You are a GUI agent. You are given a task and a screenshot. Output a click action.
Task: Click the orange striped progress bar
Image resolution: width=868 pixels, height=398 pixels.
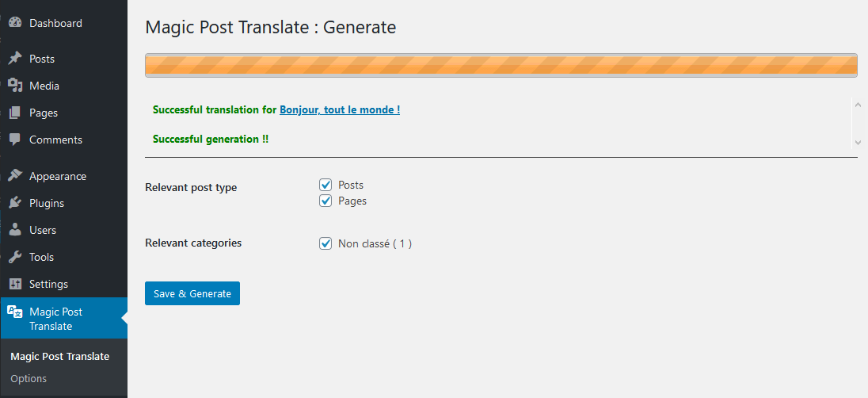(501, 66)
